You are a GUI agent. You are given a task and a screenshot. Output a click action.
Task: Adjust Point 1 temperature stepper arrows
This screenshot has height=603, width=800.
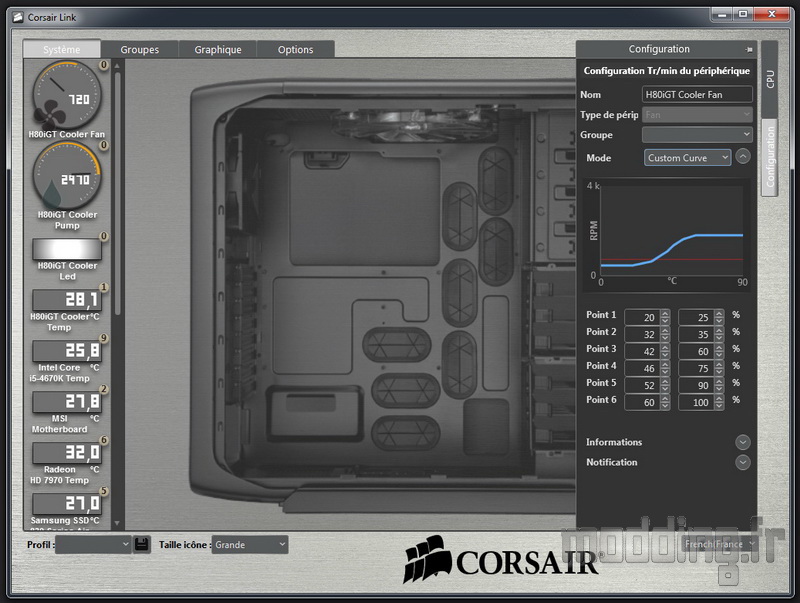(x=665, y=317)
